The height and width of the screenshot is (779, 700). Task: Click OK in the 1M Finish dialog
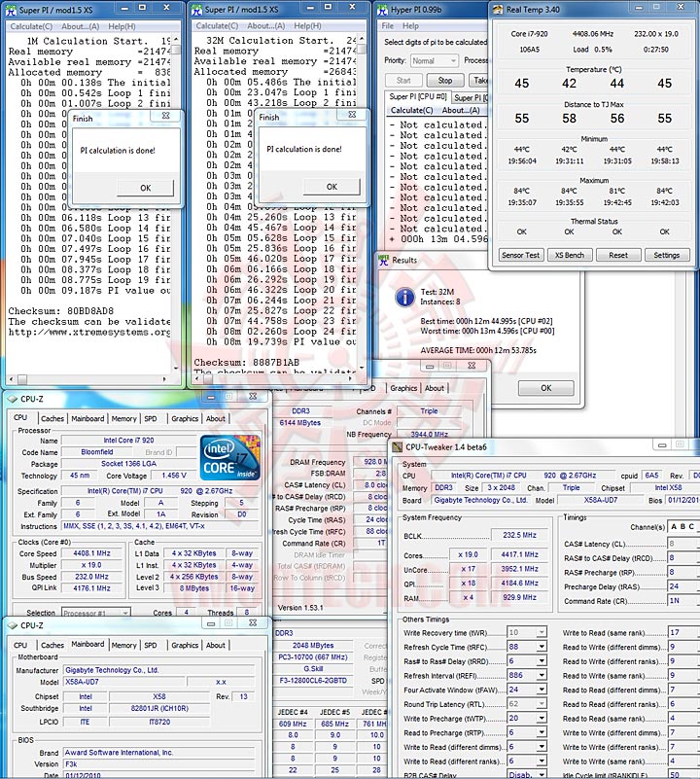pyautogui.click(x=146, y=188)
